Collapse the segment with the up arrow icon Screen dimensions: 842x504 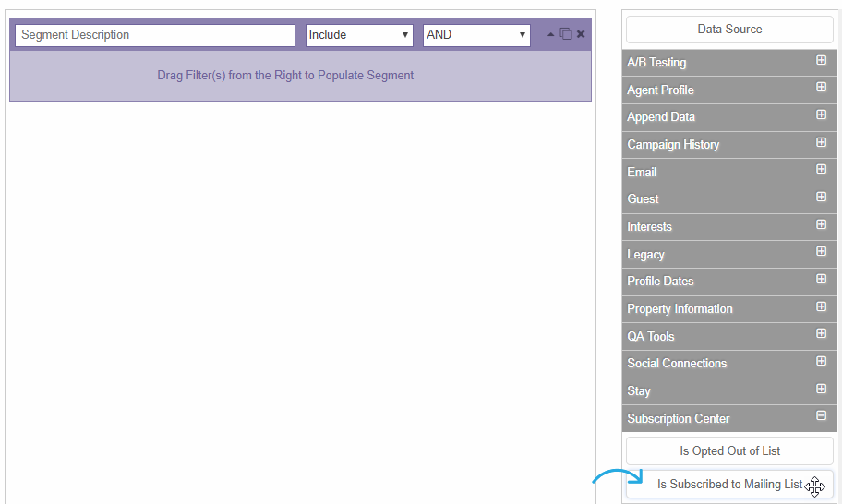coord(550,34)
